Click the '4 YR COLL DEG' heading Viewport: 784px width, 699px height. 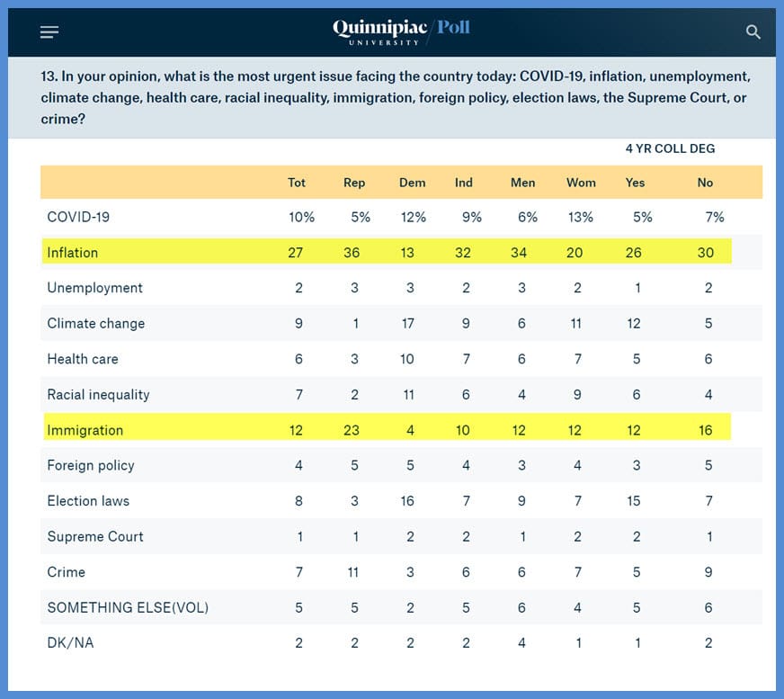click(x=670, y=148)
